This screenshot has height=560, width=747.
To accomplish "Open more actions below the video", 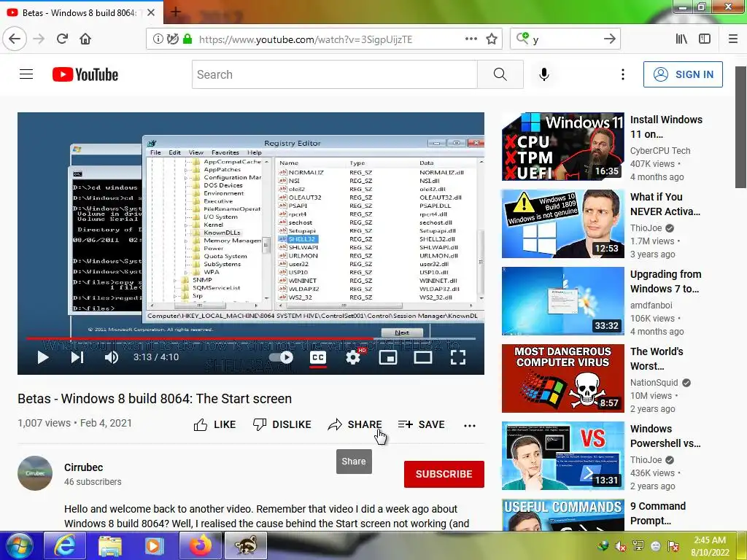I will (470, 425).
